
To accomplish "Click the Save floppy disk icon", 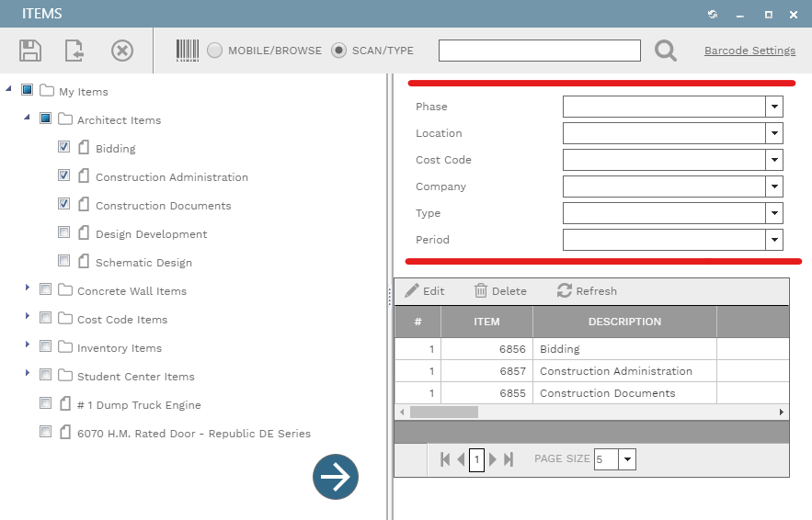I will (x=30, y=51).
